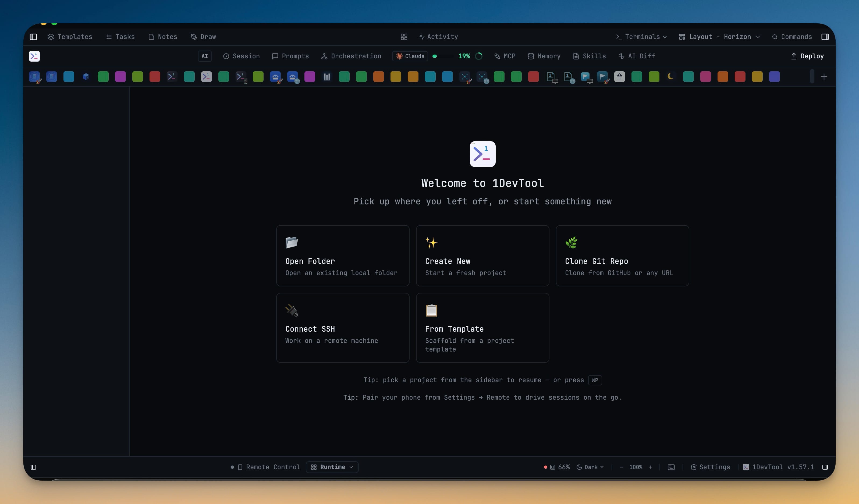Increase zoom with the plus button
The image size is (859, 504).
coord(650,467)
